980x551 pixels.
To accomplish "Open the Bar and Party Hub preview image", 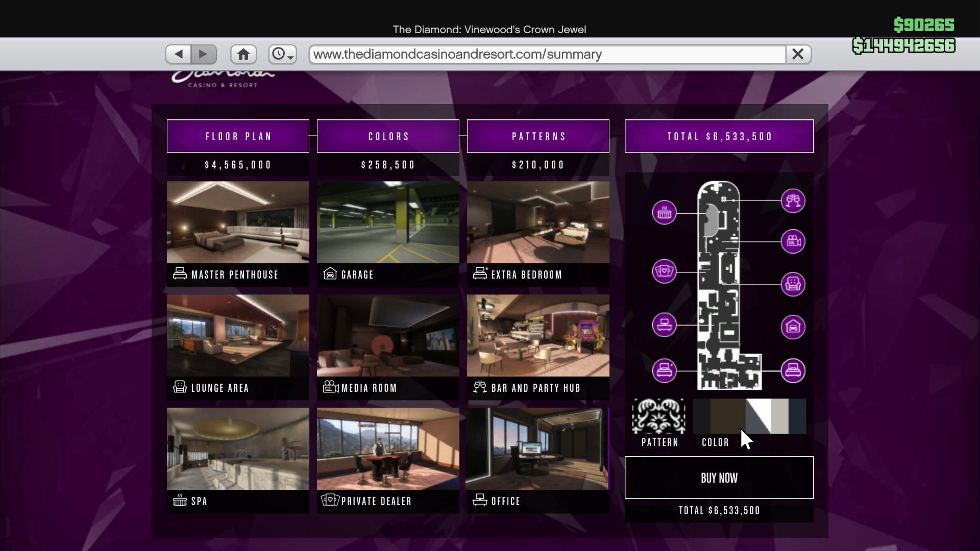I will click(538, 336).
